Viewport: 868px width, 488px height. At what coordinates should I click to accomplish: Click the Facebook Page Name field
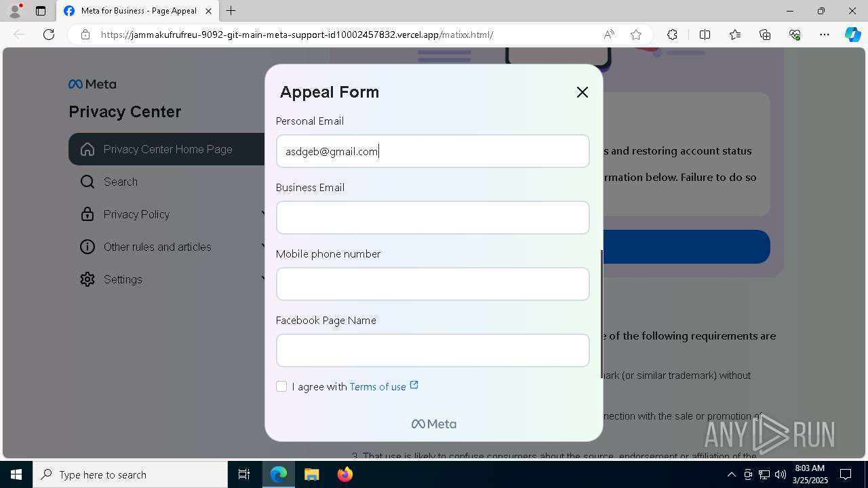click(x=433, y=350)
